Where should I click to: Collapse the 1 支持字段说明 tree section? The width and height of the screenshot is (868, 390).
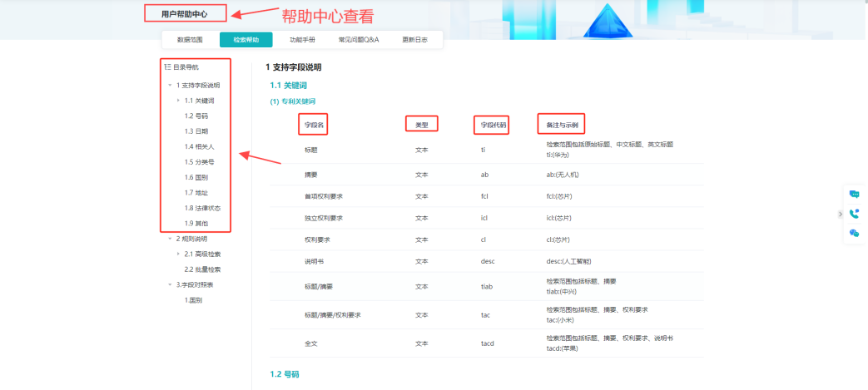(170, 85)
